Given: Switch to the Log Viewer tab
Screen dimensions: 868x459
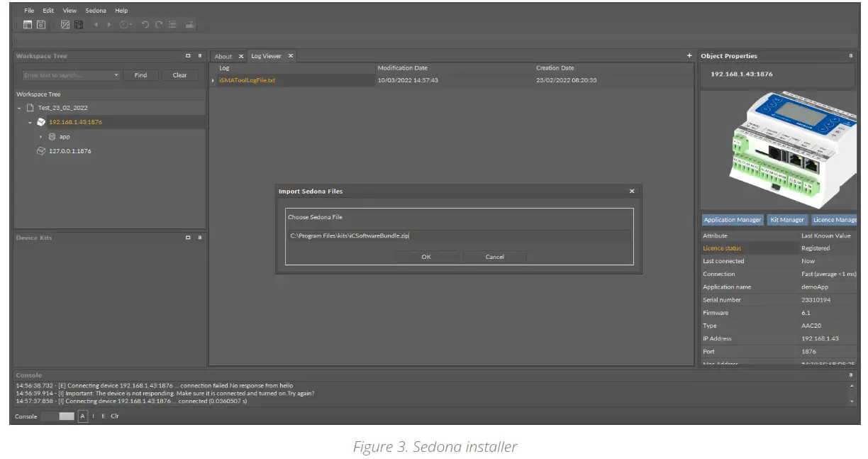Looking at the screenshot, I should pyautogui.click(x=266, y=56).
